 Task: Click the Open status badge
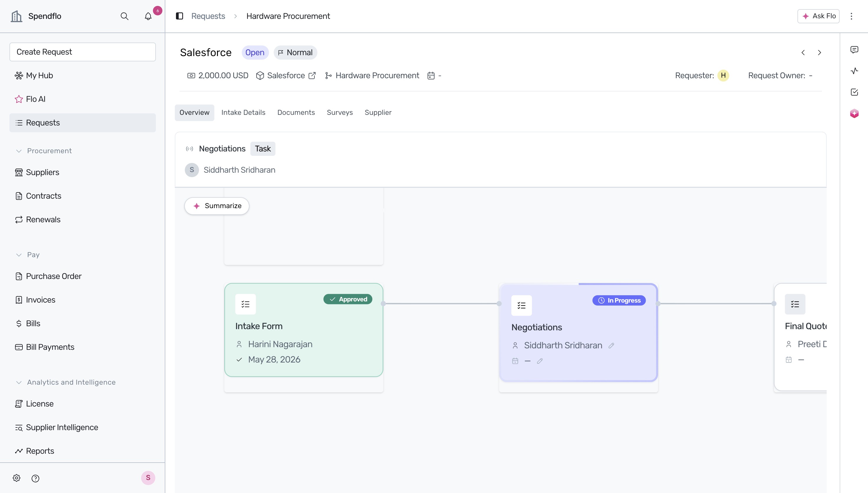tap(255, 53)
